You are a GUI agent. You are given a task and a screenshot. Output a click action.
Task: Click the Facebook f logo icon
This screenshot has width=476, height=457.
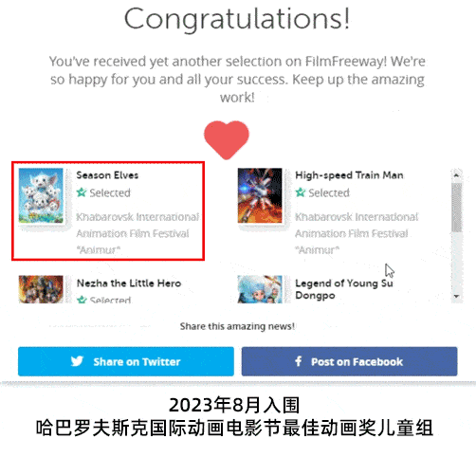pos(298,361)
